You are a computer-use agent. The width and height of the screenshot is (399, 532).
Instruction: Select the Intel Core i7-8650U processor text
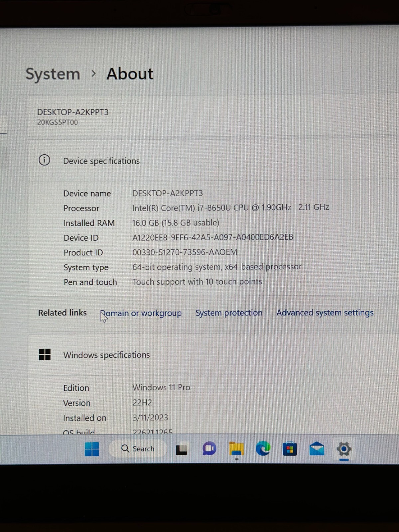coord(230,207)
